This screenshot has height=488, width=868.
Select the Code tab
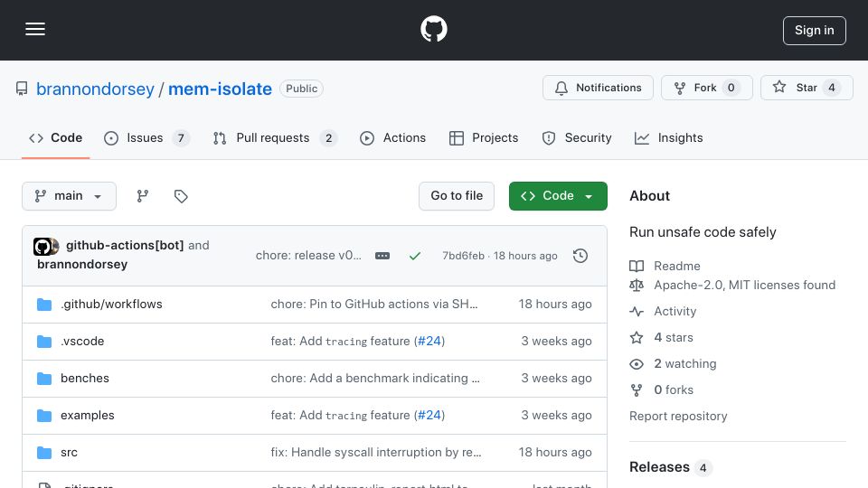click(x=55, y=137)
